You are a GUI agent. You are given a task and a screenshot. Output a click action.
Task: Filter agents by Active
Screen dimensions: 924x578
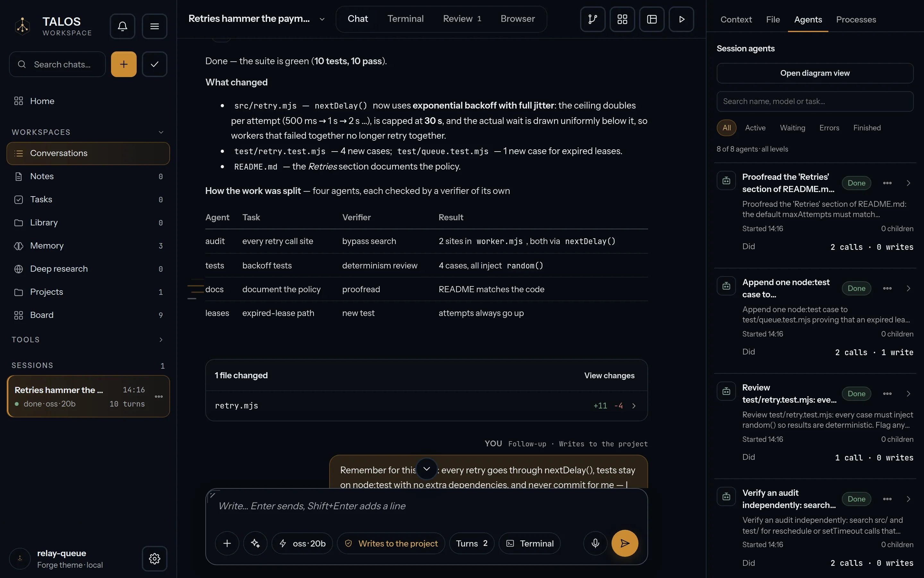point(755,128)
